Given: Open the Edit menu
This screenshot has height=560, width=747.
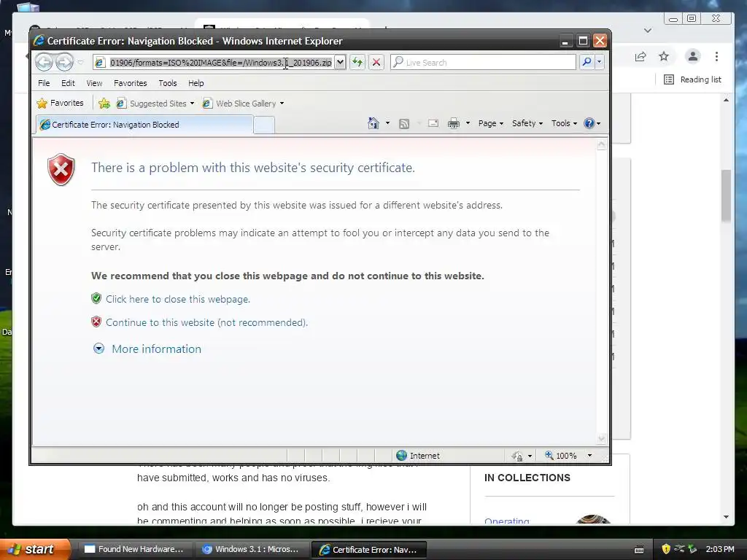Looking at the screenshot, I should click(68, 83).
